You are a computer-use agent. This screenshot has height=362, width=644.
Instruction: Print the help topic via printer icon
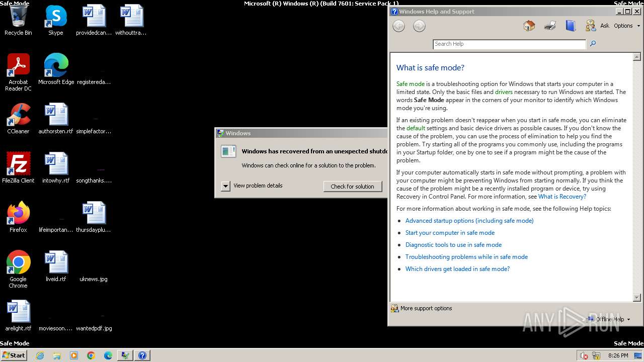550,26
